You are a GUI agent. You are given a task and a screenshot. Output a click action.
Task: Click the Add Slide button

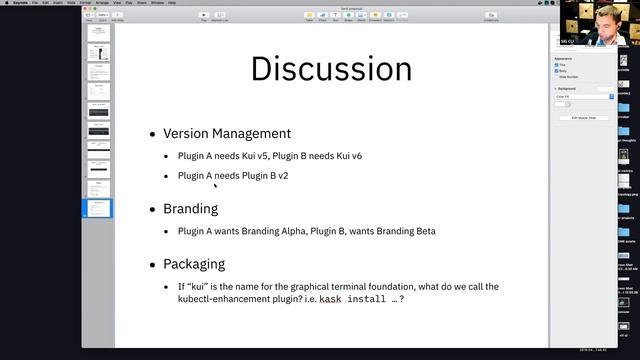tap(117, 15)
